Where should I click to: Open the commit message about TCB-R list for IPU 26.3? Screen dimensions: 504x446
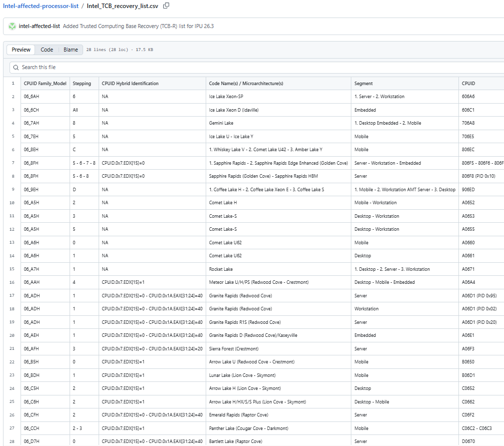pyautogui.click(x=138, y=26)
